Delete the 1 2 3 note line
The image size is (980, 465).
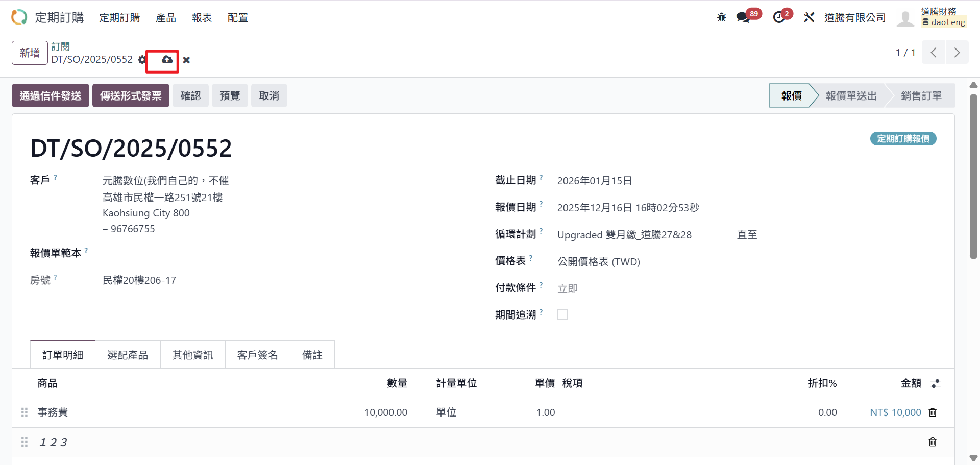[x=933, y=442]
